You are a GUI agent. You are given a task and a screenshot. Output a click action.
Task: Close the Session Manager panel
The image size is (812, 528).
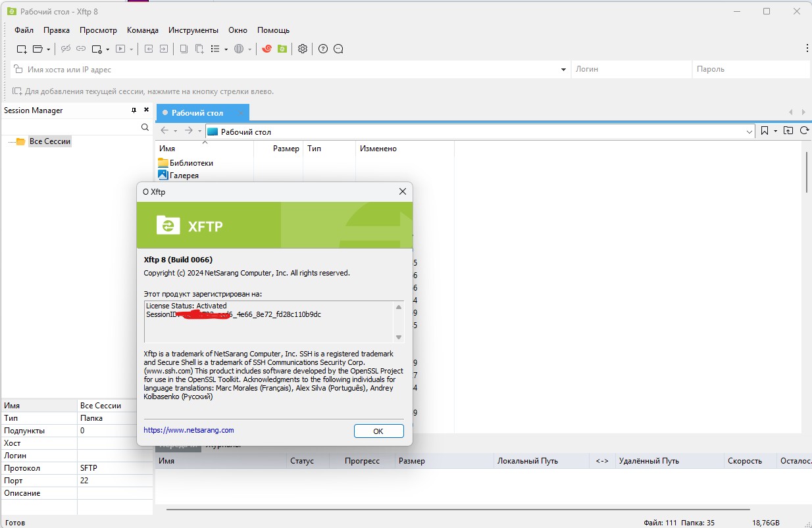146,110
